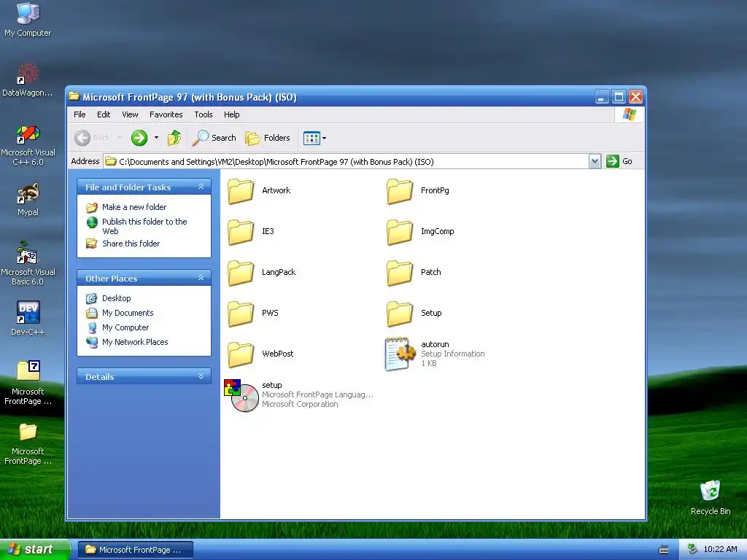Click Publish this folder to the Web
This screenshot has height=560, width=747.
pyautogui.click(x=144, y=226)
